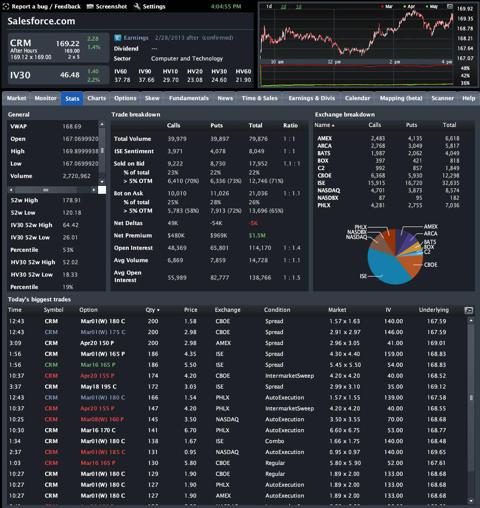Sort trades by the Time column header

tap(15, 310)
